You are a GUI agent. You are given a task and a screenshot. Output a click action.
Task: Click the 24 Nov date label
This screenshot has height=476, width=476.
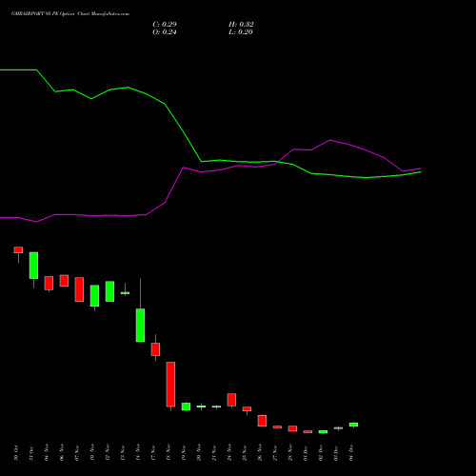point(229,453)
